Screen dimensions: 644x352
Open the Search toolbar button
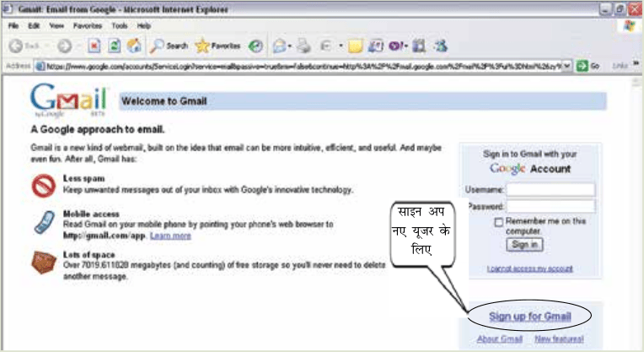(x=169, y=46)
